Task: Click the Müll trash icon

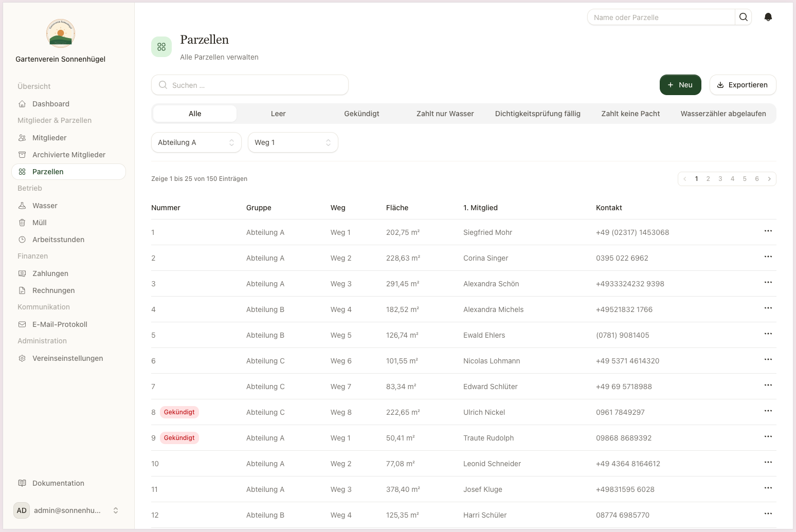Action: [x=22, y=223]
